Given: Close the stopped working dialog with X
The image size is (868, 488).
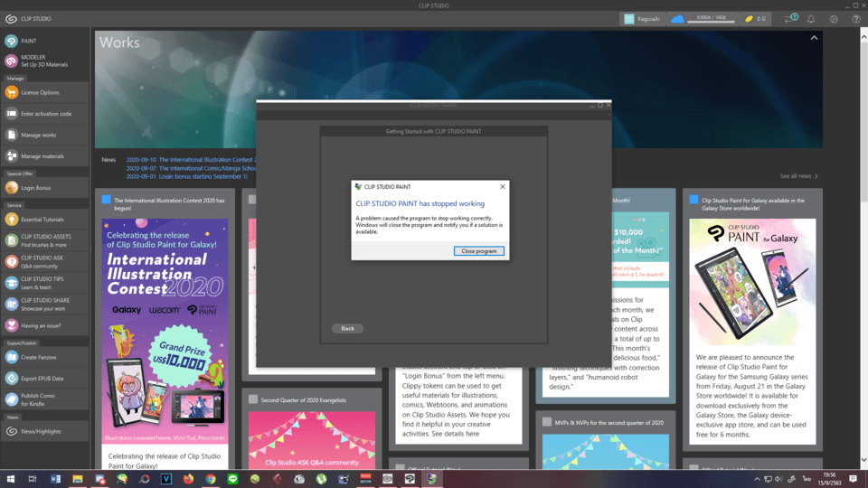Looking at the screenshot, I should [x=503, y=186].
